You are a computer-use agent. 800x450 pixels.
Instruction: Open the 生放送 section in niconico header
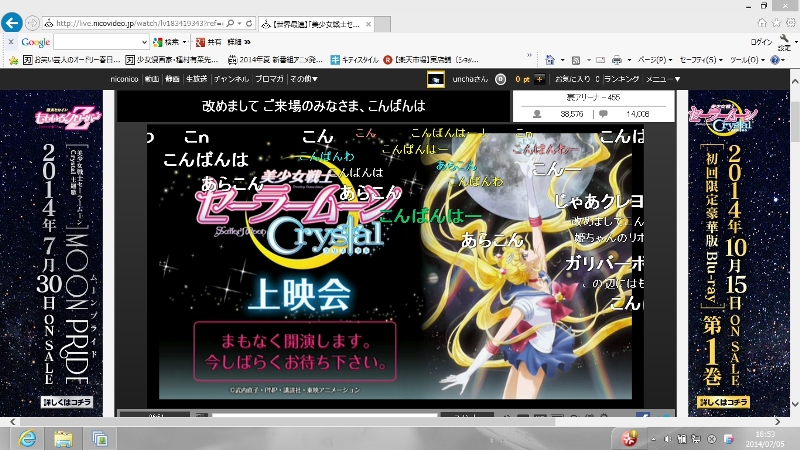[196, 79]
